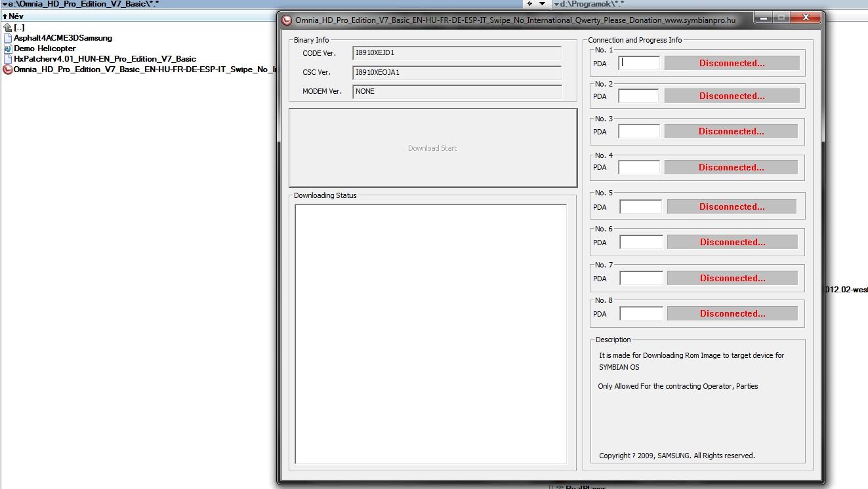
Task: Click the Download Start button
Action: pos(433,148)
